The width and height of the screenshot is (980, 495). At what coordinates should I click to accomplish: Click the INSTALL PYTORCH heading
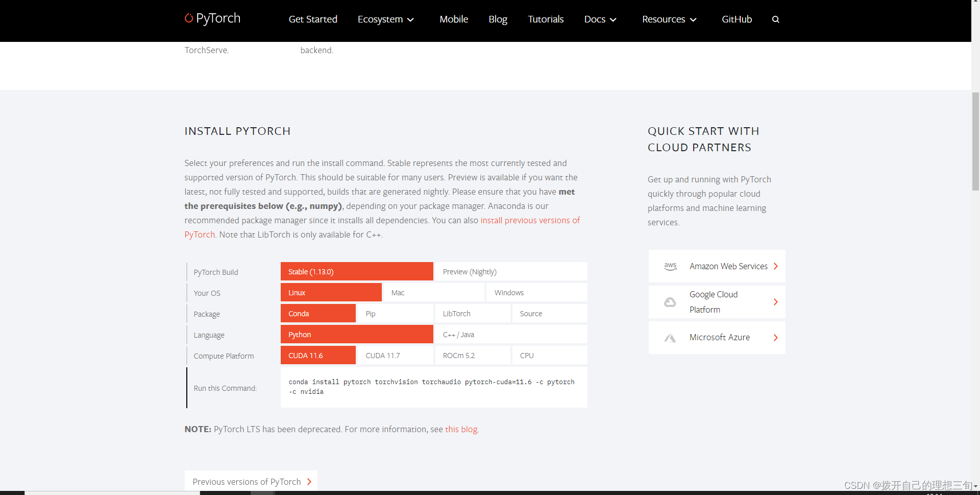click(x=237, y=131)
